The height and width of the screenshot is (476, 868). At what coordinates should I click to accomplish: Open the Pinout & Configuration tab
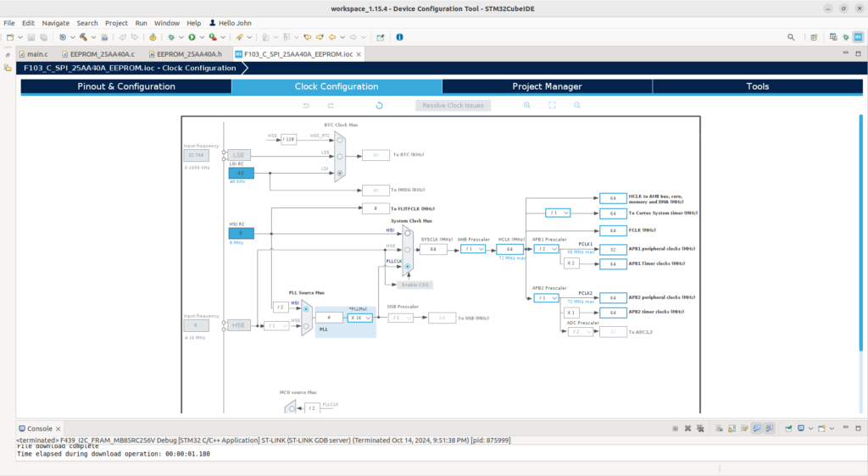(x=126, y=86)
